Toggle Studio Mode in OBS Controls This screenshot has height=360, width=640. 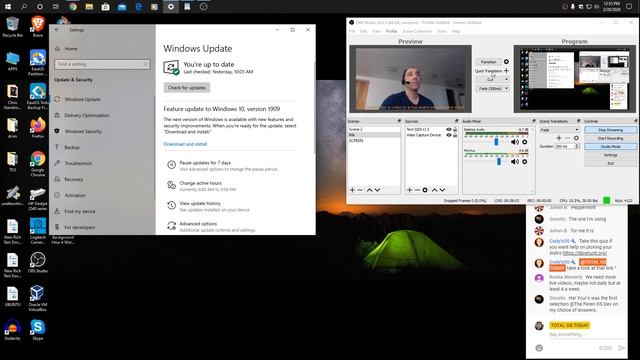pos(610,147)
